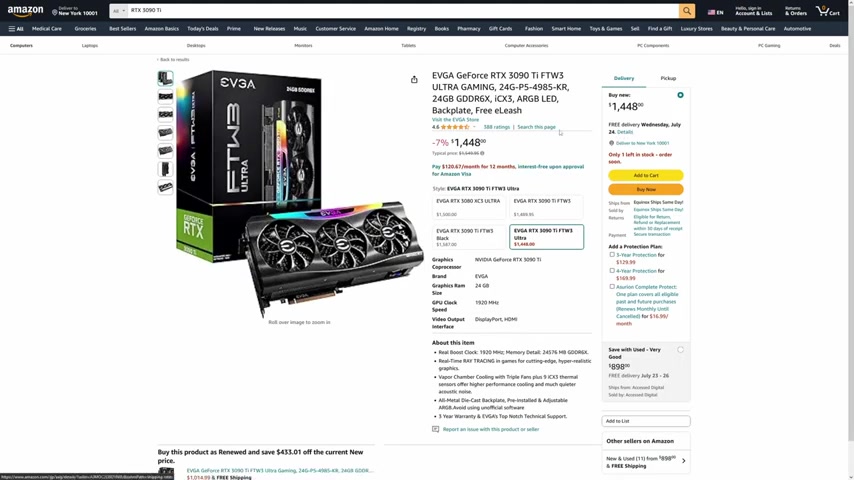
Task: Click the share icon above product image
Action: tap(414, 80)
